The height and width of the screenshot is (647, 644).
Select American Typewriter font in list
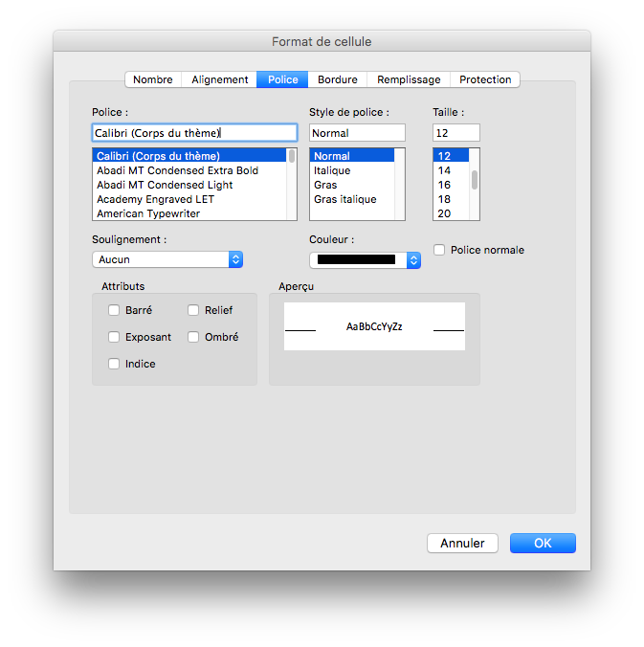pos(148,213)
